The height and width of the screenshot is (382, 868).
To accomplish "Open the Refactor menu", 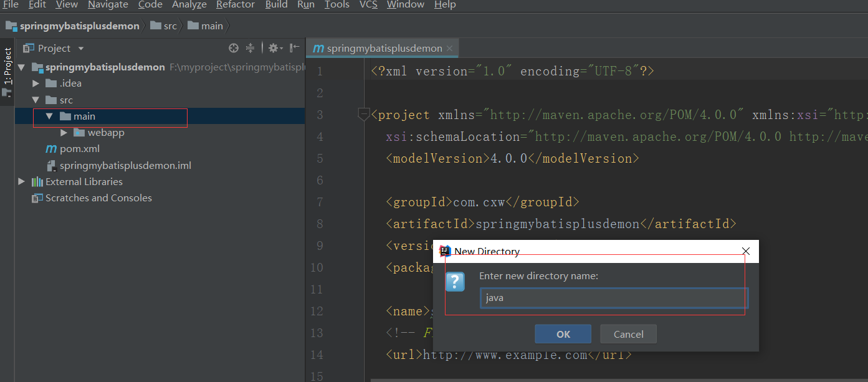I will click(x=235, y=5).
